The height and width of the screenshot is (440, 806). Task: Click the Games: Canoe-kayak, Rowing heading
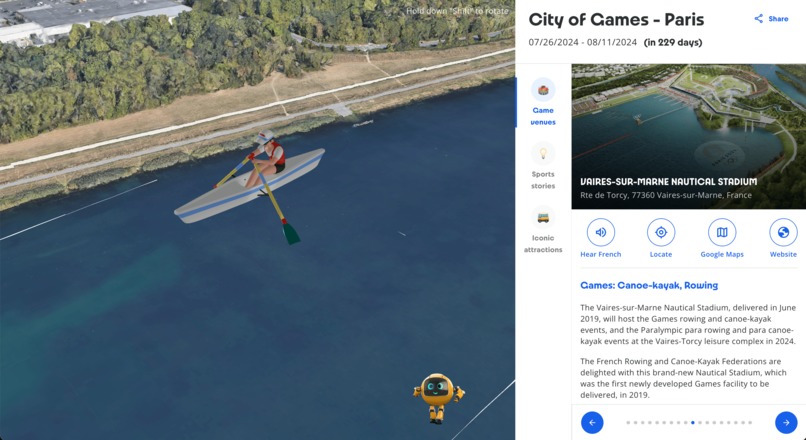[649, 285]
